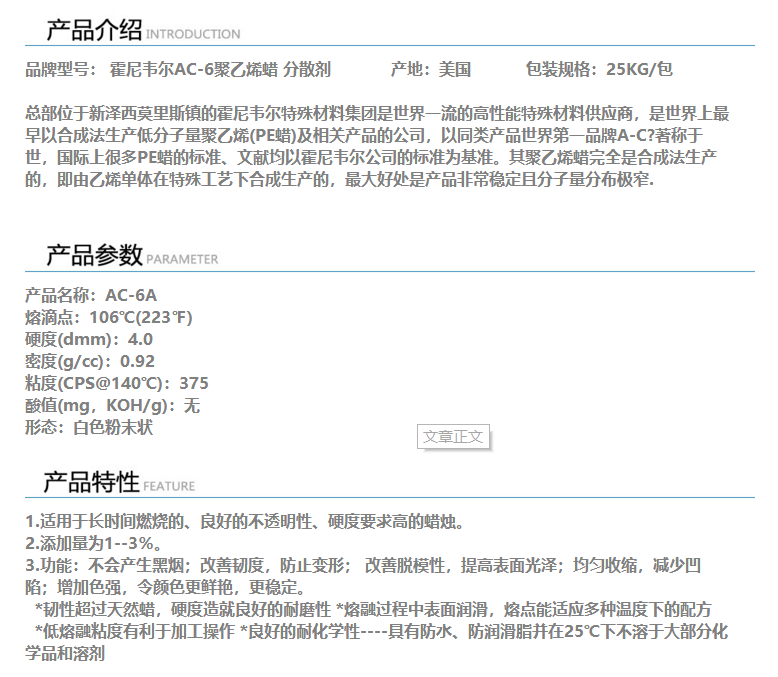Viewport: 778px width, 677px height.
Task: Select the 产品名称：AC-6A line
Action: pyautogui.click(x=91, y=295)
